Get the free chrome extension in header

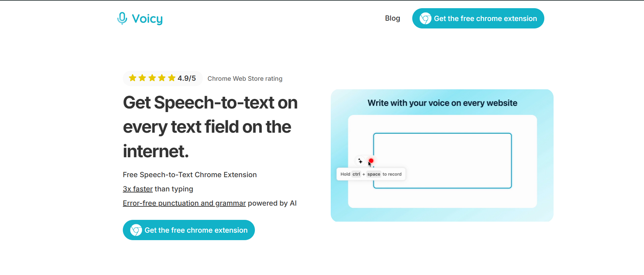point(478,18)
